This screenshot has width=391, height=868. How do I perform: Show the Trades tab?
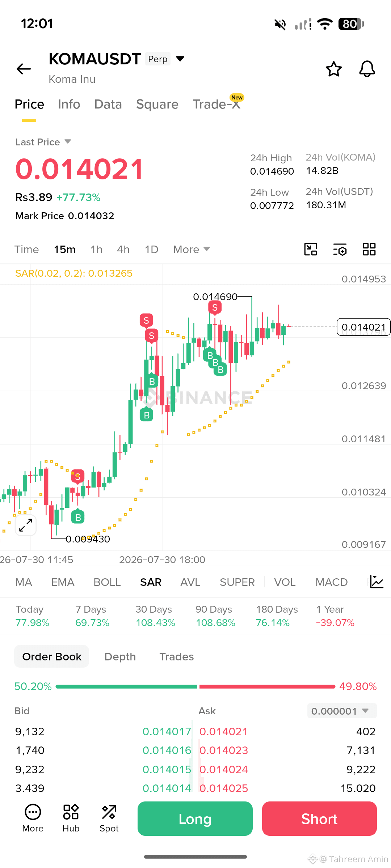177,656
